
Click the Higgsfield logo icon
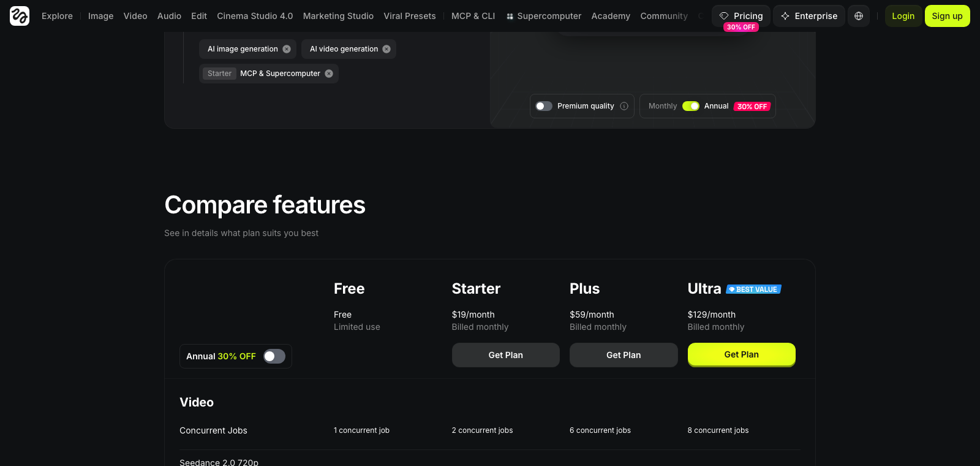click(x=20, y=16)
